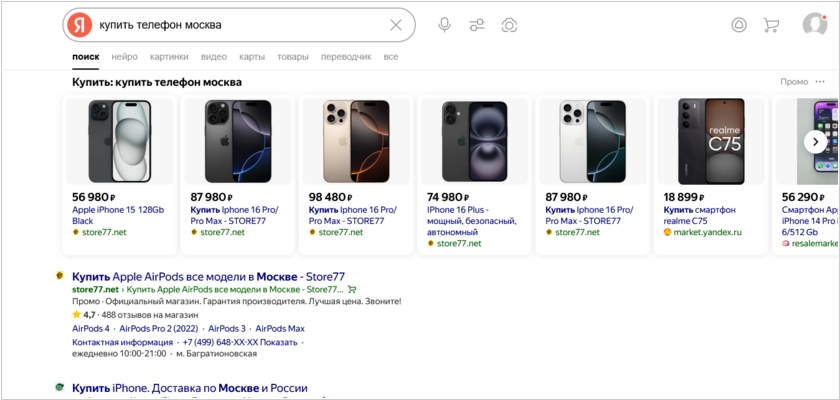840x400 pixels.
Task: Open gold iPhone 16 Pro product image
Action: 356,141
